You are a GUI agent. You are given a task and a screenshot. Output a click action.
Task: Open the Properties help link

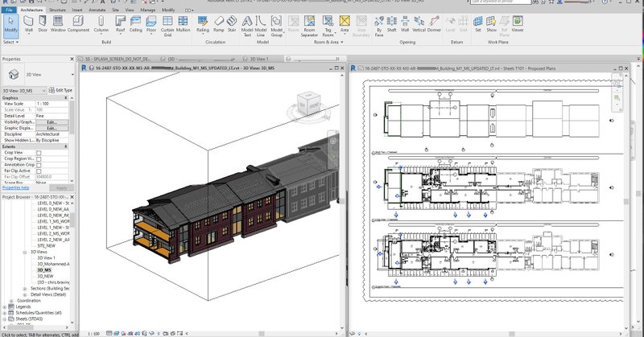coord(15,188)
